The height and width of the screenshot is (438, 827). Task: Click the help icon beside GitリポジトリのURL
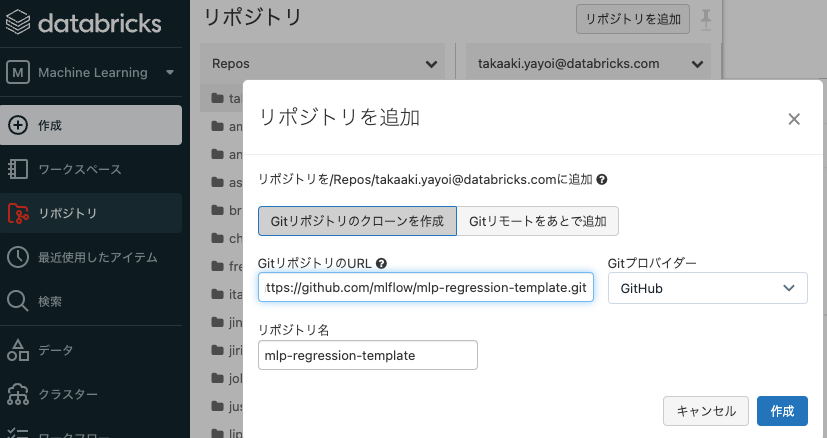[381, 263]
